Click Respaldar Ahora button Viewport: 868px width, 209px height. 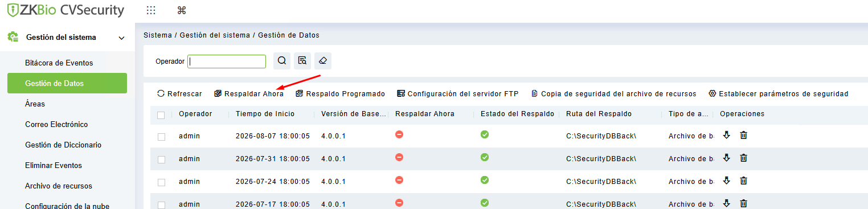tap(249, 93)
